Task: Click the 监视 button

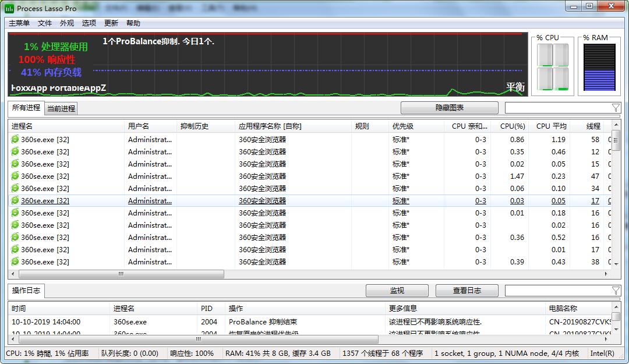Action: [x=397, y=291]
